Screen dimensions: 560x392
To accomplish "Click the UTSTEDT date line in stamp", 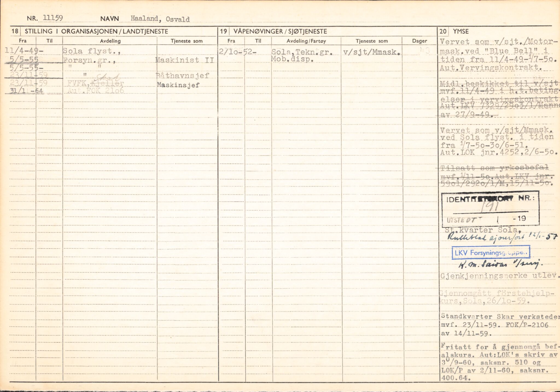I will coord(486,219).
